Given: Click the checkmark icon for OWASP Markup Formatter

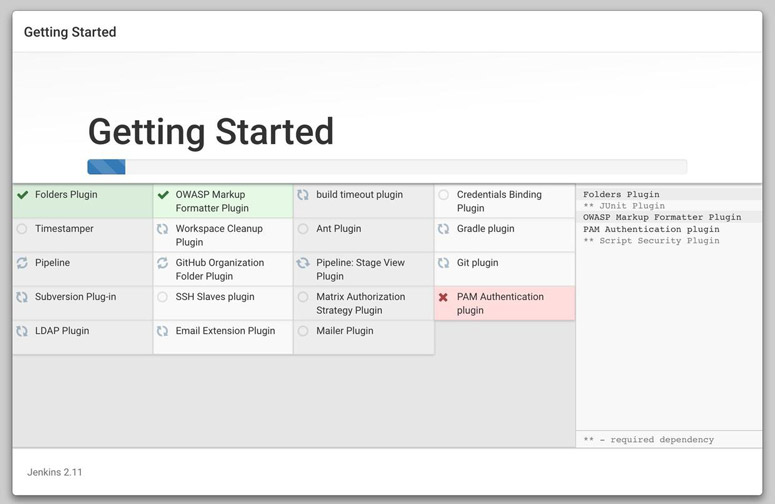Looking at the screenshot, I should coord(163,195).
